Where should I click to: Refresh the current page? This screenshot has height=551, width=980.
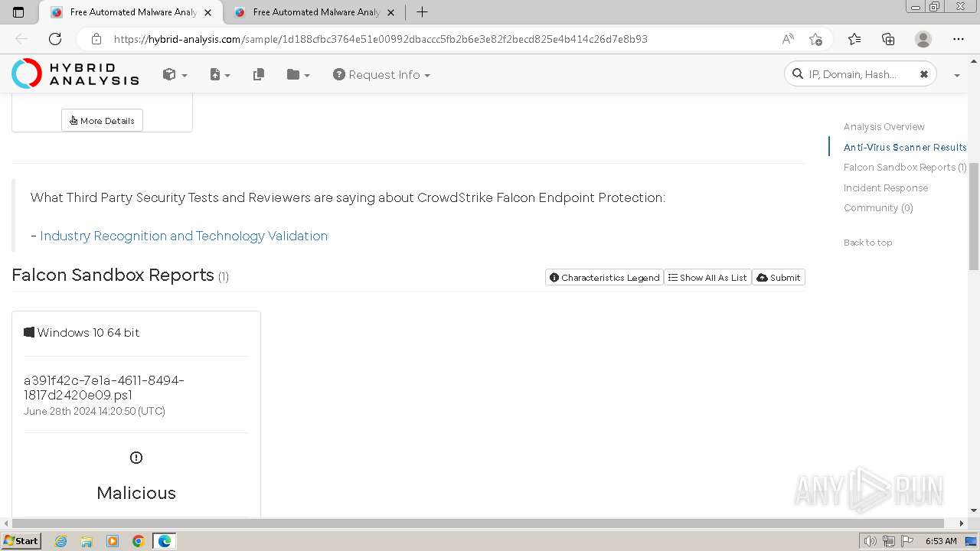pos(55,39)
